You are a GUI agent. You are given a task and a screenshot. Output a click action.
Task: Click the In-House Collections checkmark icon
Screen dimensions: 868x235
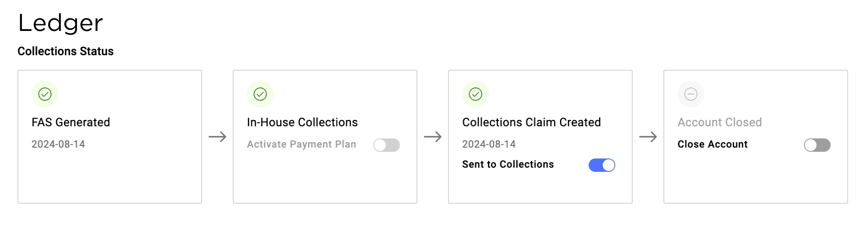click(260, 94)
